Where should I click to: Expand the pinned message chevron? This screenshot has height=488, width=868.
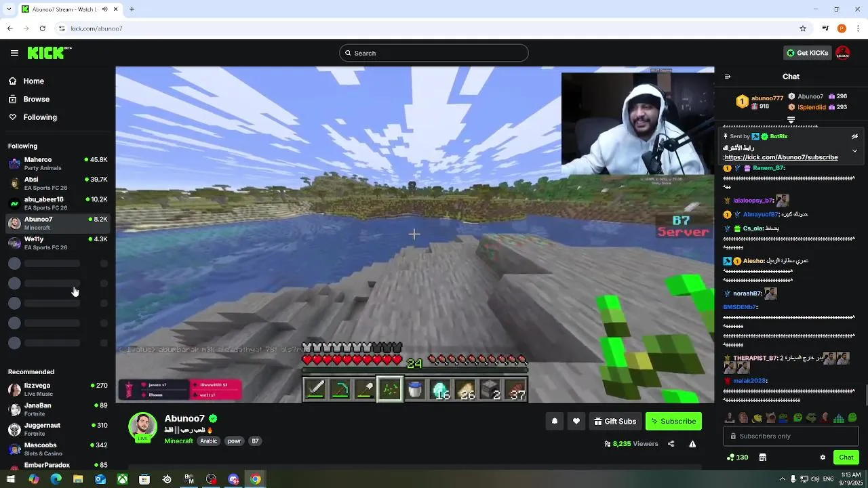click(854, 150)
